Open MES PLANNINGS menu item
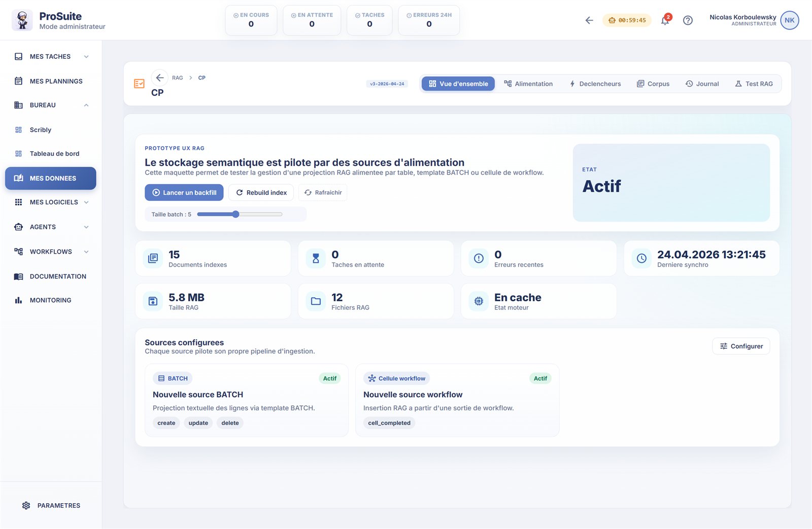 pos(51,81)
